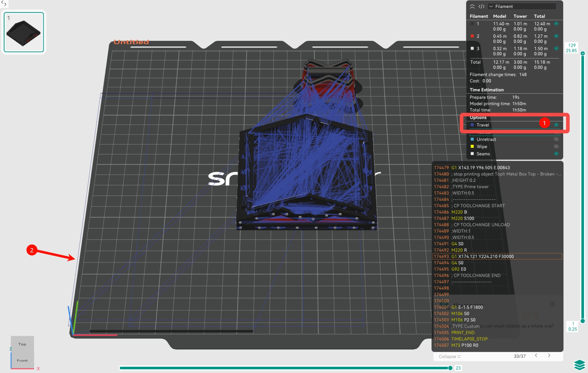Hide Travel moves with eye icon
Viewport: 588px width, 373px height.
click(556, 125)
